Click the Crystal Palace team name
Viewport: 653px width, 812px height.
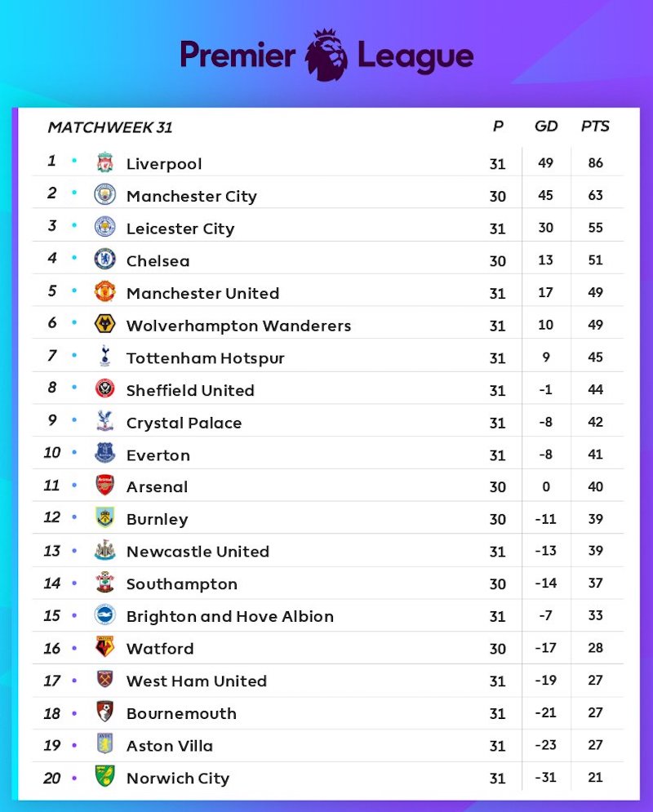[x=184, y=423]
